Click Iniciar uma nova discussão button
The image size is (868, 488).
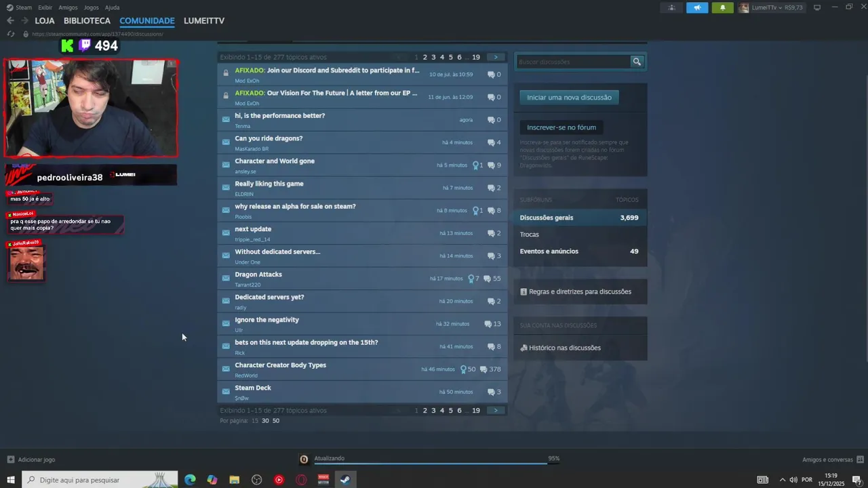569,98
